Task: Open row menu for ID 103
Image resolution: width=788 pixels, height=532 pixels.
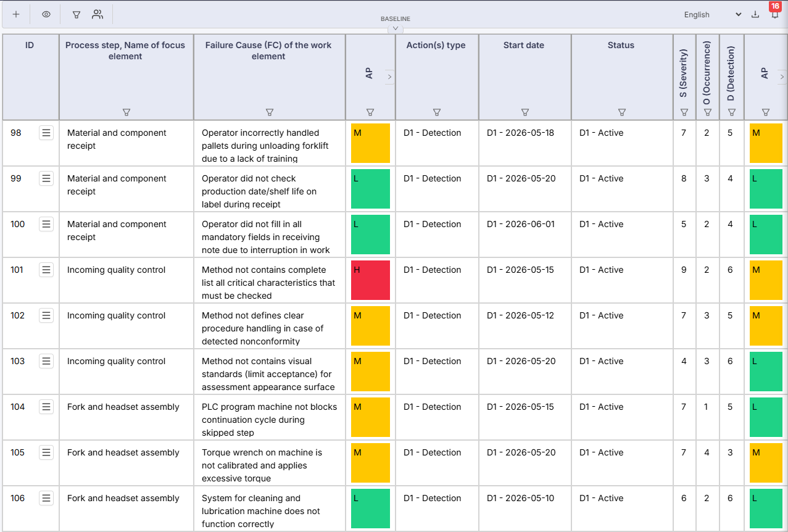Action: tap(46, 361)
